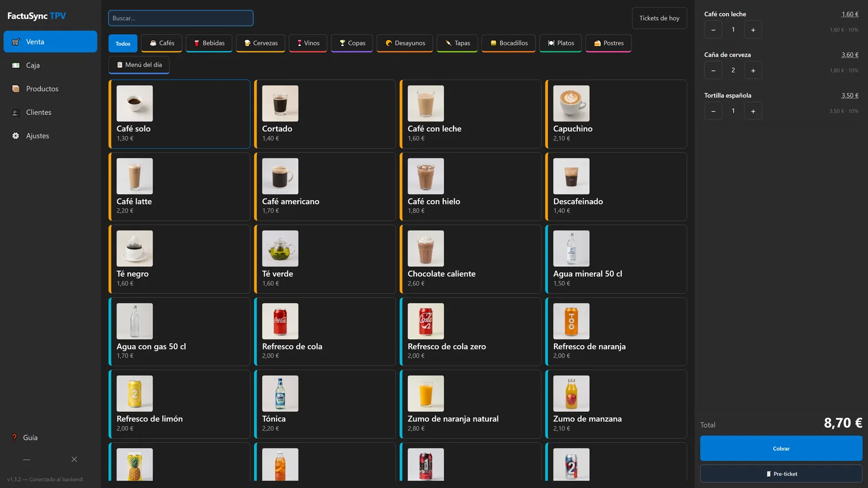Filter products by Cafés category
The width and height of the screenshot is (868, 488).
click(162, 43)
